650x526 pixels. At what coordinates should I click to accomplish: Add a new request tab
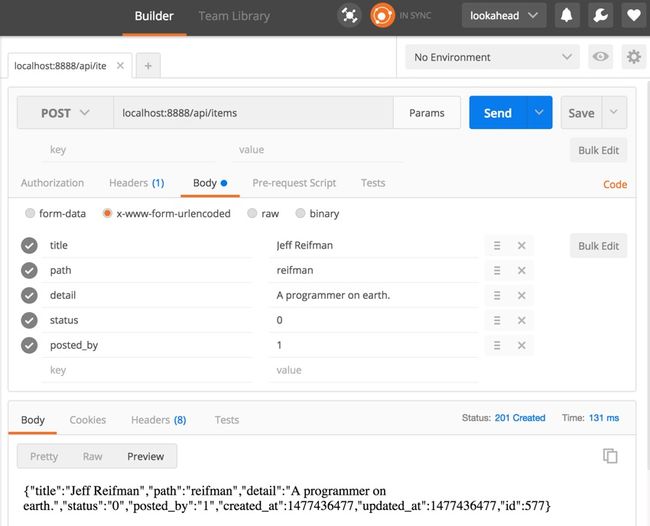click(x=148, y=65)
